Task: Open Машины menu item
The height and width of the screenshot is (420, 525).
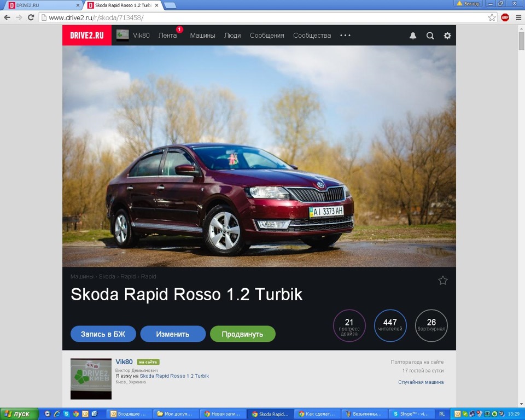Action: (202, 36)
